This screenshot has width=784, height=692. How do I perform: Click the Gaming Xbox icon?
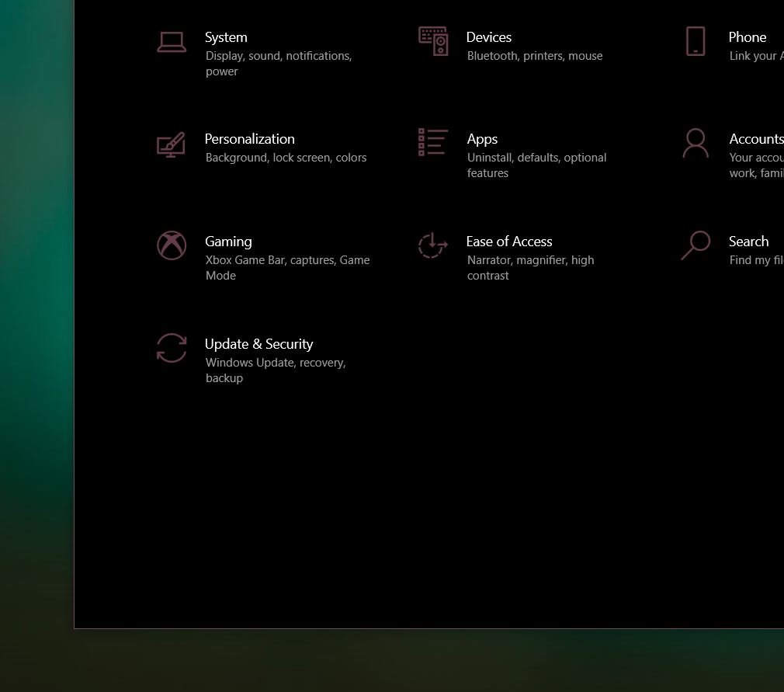172,245
